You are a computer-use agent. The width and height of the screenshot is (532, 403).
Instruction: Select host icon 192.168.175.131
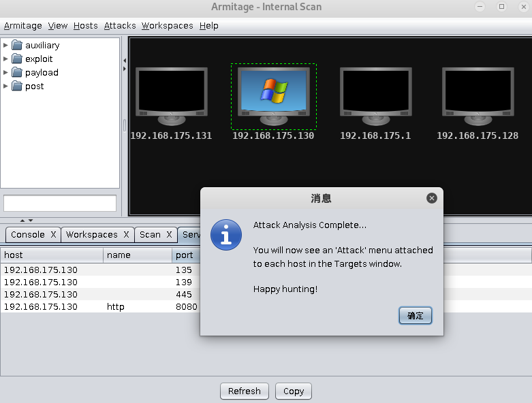point(172,97)
